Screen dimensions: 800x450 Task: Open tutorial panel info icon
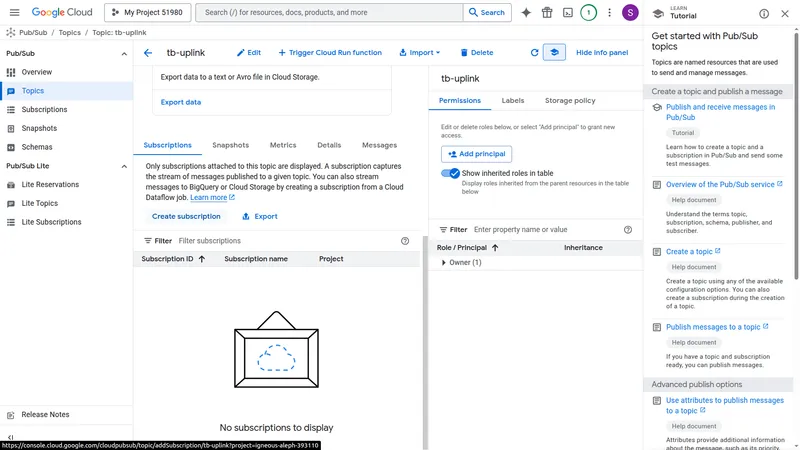point(764,14)
